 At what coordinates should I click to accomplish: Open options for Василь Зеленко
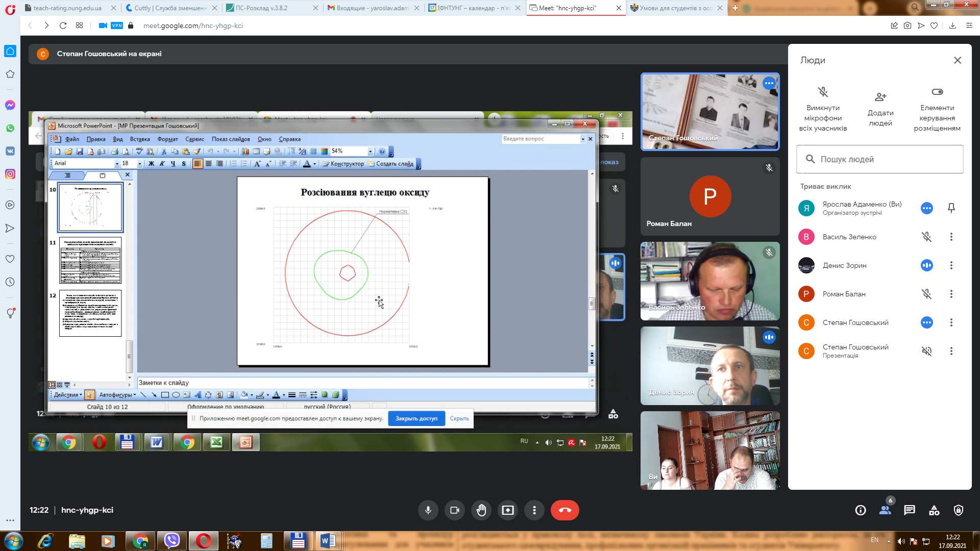point(951,237)
